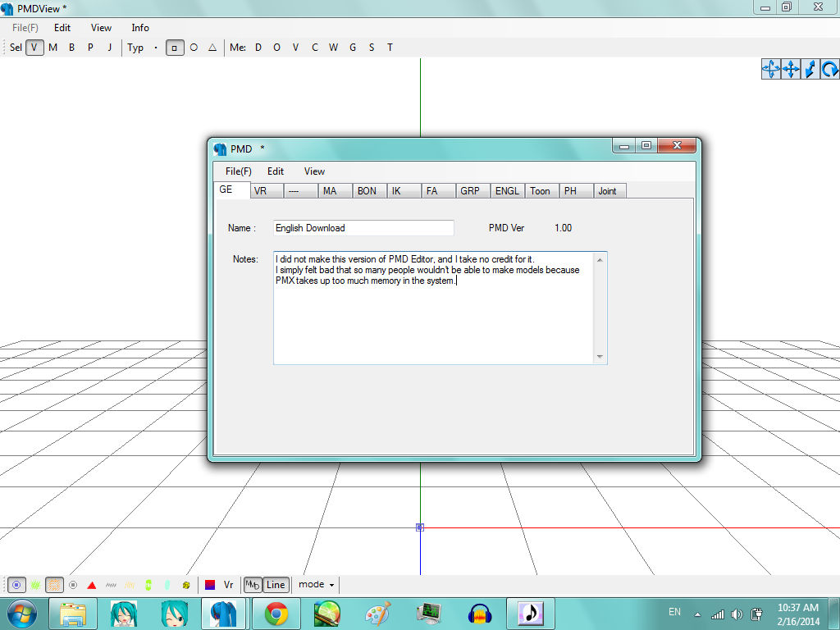Click the yellow sphere icon in bottom toolbar

(x=186, y=585)
